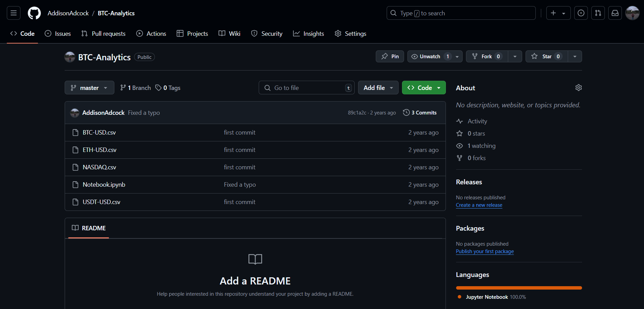Screen dimensions: 644x309
Task: Click the USDT-USD.csv file icon
Action: [76, 202]
